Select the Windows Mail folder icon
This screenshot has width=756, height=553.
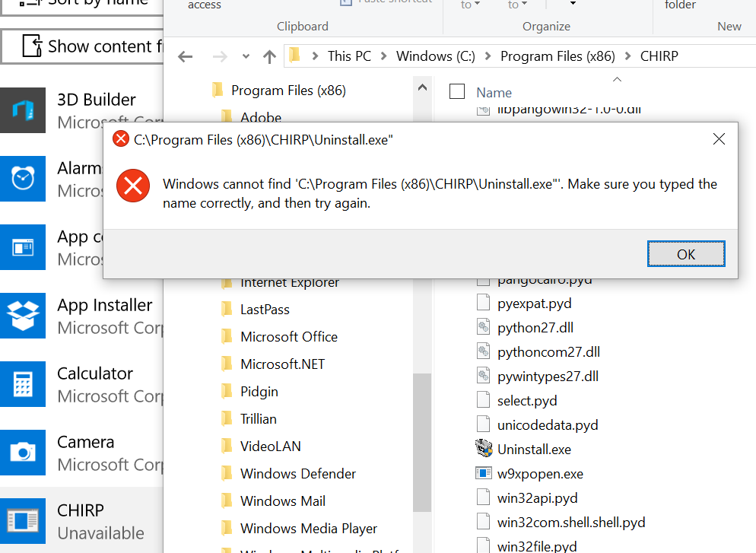[227, 501]
